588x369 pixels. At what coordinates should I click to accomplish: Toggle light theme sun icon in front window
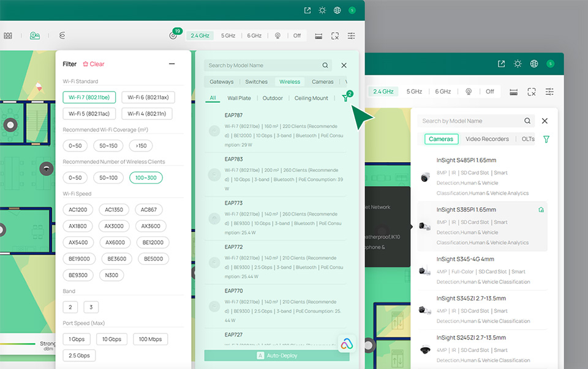pyautogui.click(x=322, y=10)
